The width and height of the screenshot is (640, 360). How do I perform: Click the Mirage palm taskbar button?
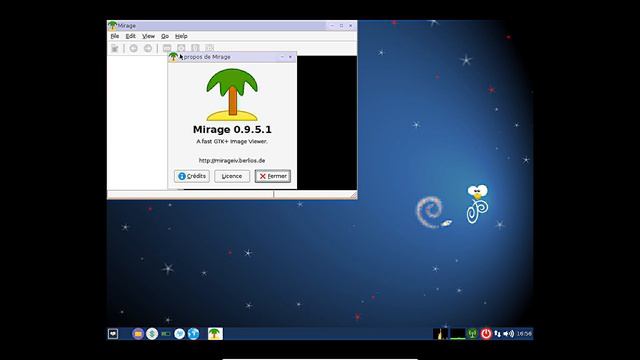(215, 334)
